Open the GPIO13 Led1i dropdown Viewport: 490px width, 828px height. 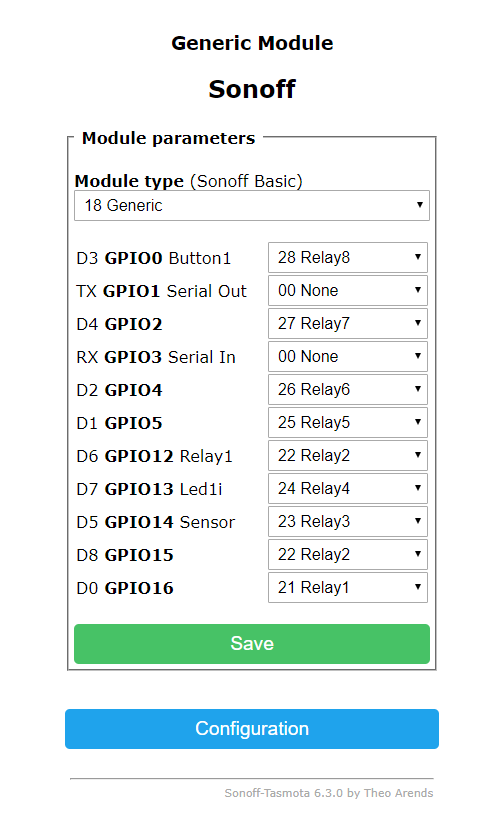tap(347, 488)
